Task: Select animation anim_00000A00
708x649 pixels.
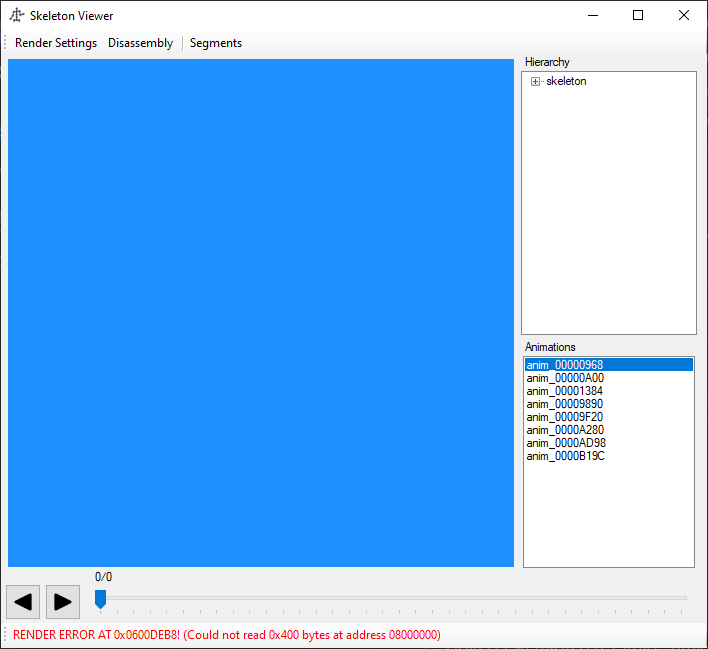Action: 565,378
